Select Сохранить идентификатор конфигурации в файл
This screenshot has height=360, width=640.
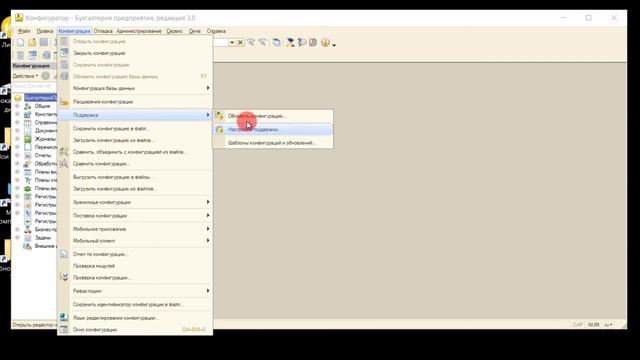tap(135, 304)
